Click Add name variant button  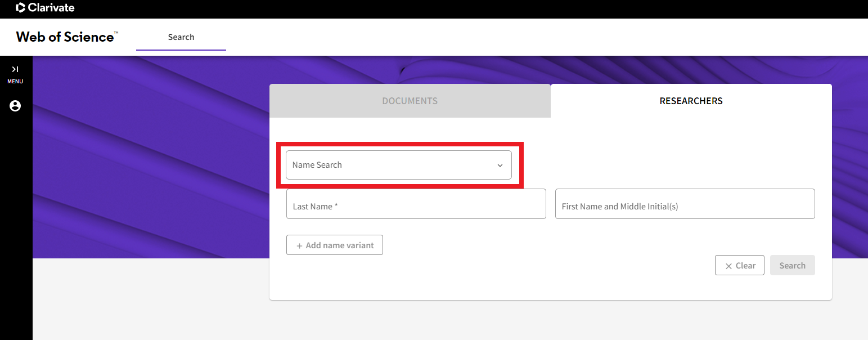pos(335,245)
